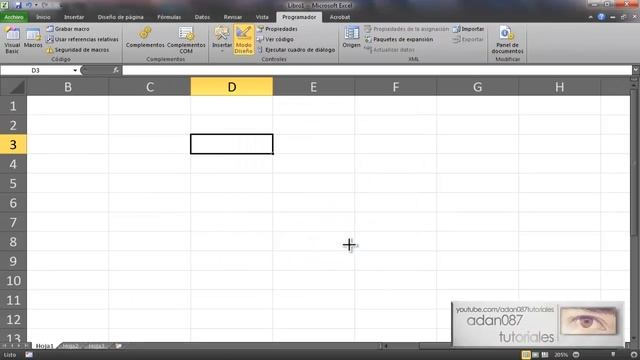Click the Name Box showing D3
Screen dimensions: 640x360
[x=36, y=70]
